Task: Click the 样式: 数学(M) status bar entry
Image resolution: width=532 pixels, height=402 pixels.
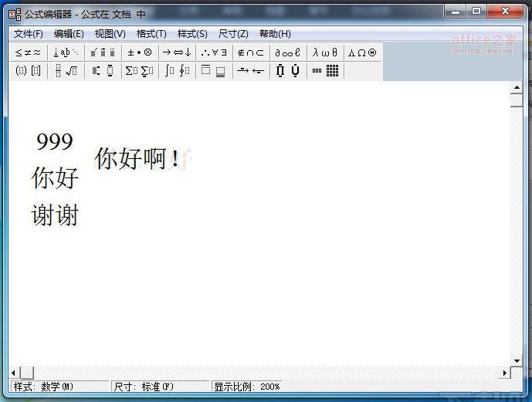Action: pyautogui.click(x=59, y=387)
